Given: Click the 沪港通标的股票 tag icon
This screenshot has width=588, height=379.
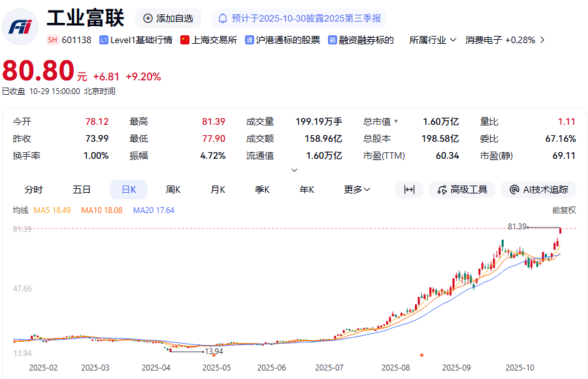Looking at the screenshot, I should pos(250,40).
